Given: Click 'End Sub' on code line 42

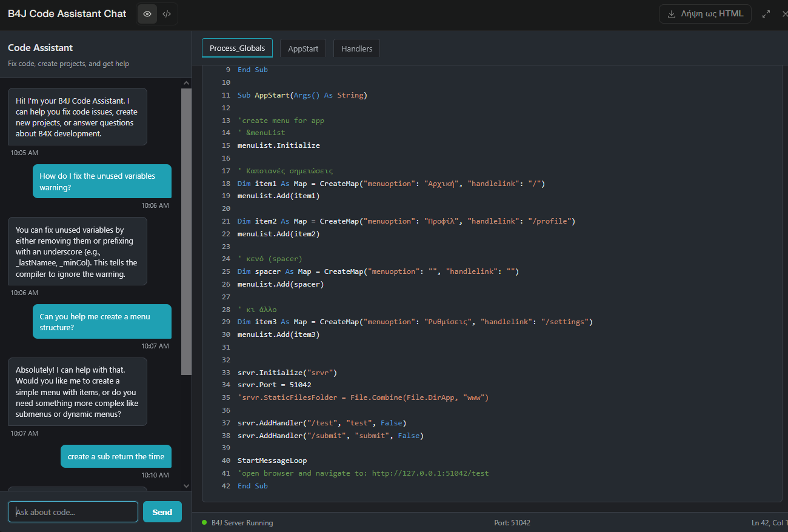Looking at the screenshot, I should click(253, 486).
